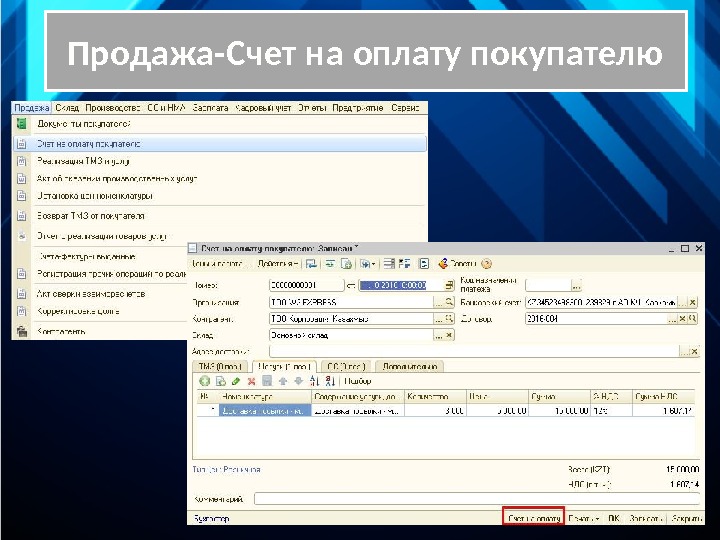720x540 pixels.
Task: Switch to the Дополнительно tab
Action: click(410, 366)
